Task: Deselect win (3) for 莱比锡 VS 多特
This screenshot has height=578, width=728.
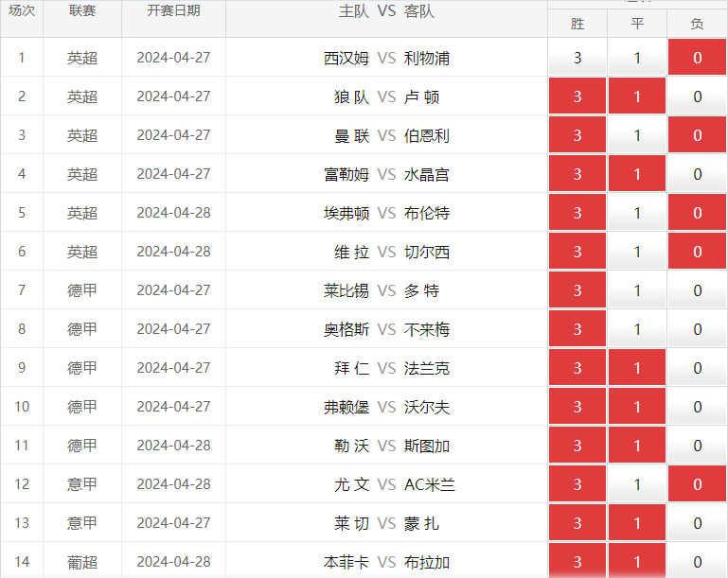Action: 577,289
